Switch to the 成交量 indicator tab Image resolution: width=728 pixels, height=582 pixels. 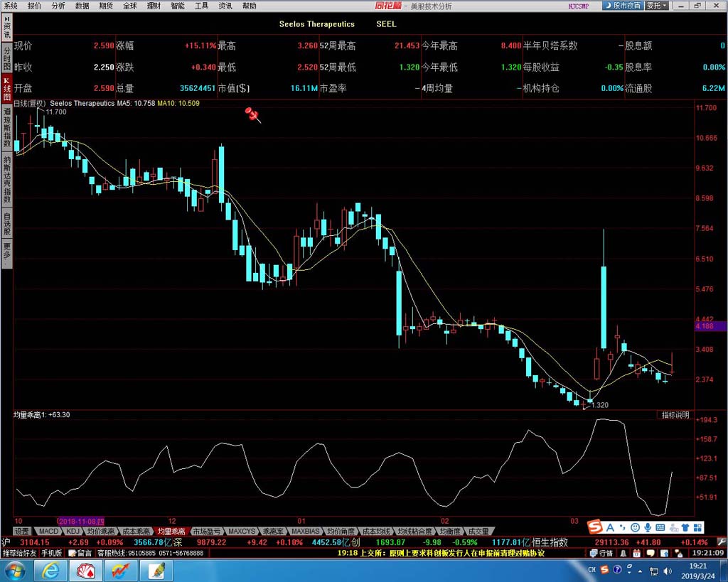[x=478, y=532]
